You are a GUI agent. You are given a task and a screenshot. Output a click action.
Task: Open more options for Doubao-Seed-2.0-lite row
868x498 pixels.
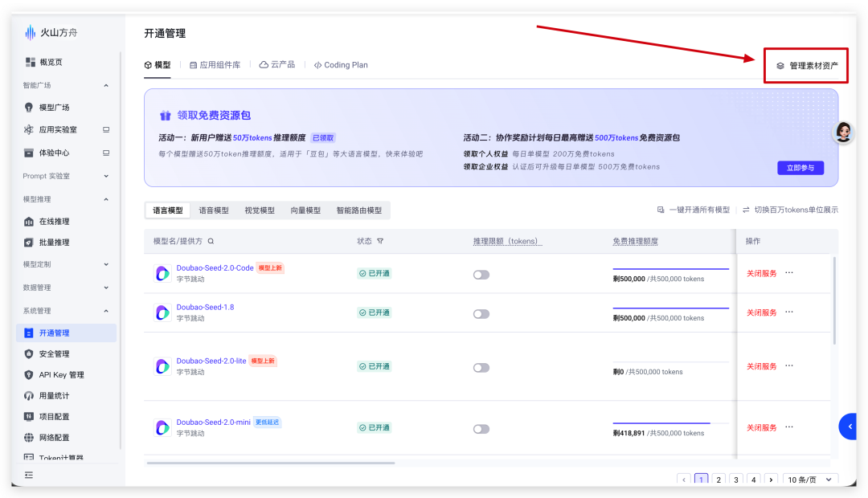[x=789, y=365]
